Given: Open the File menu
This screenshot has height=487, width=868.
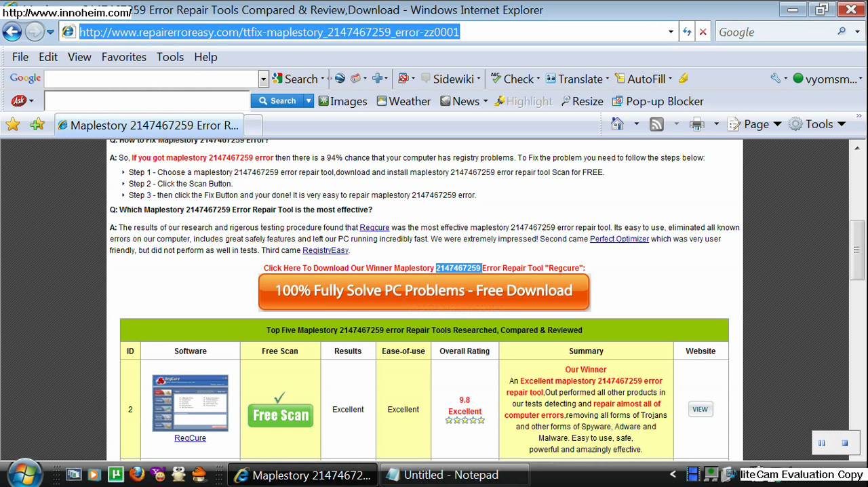Looking at the screenshot, I should click(20, 57).
